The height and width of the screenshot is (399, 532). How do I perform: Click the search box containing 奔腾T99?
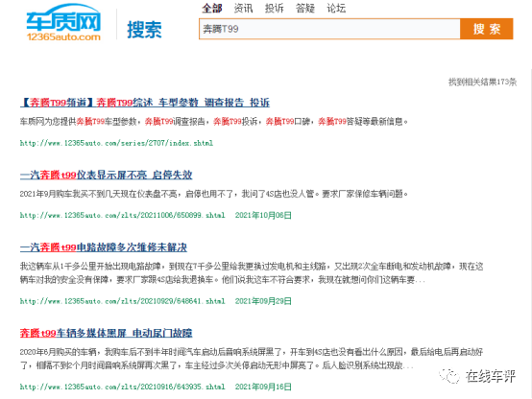[329, 29]
